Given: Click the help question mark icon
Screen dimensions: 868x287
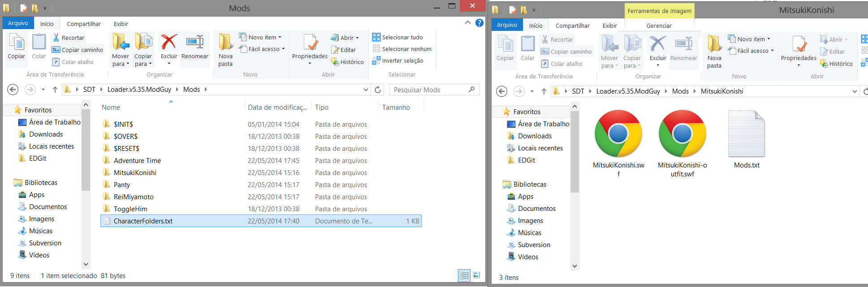Looking at the screenshot, I should pos(479,23).
